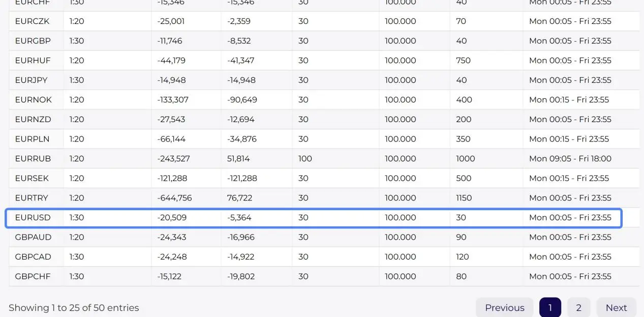The width and height of the screenshot is (644, 317).
Task: Click the 750 value in EURHUF row
Action: (x=463, y=61)
